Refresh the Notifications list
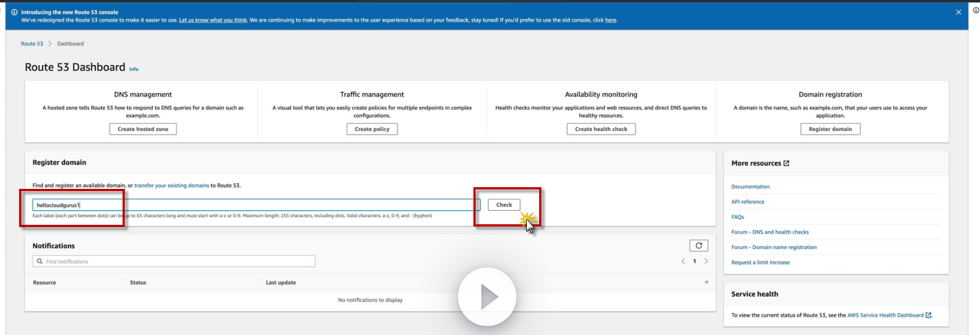Viewport: 980px width, 335px height. tap(699, 246)
